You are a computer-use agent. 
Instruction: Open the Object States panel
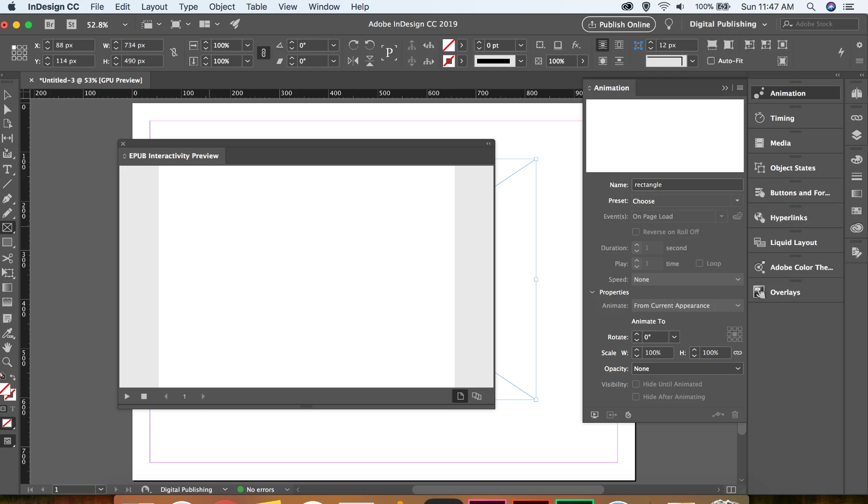[x=796, y=168]
